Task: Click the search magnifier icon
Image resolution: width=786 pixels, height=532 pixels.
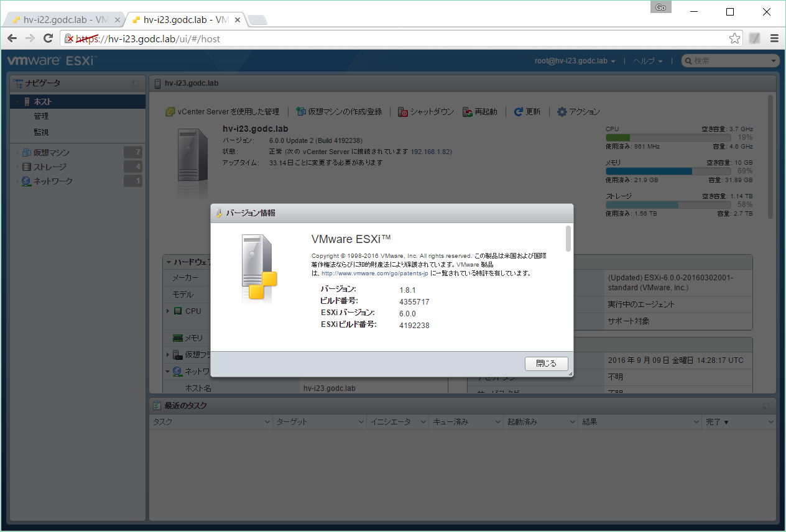Action: point(688,61)
